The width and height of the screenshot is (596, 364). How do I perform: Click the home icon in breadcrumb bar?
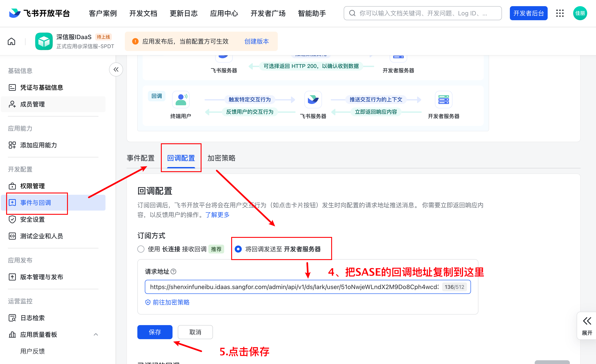11,41
